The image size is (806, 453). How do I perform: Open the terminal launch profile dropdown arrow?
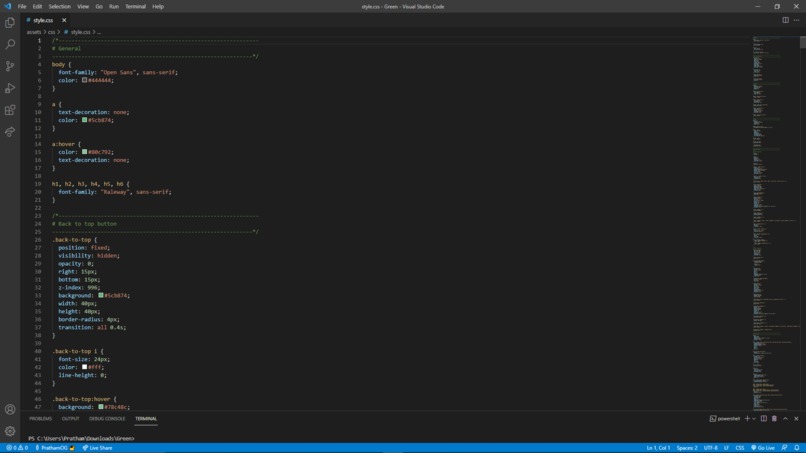pyautogui.click(x=754, y=419)
